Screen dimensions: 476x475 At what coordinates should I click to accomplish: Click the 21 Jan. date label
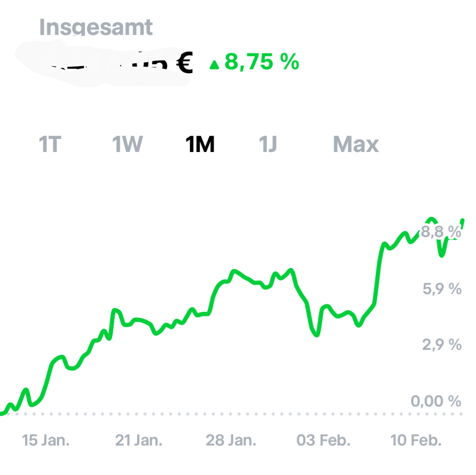(140, 440)
